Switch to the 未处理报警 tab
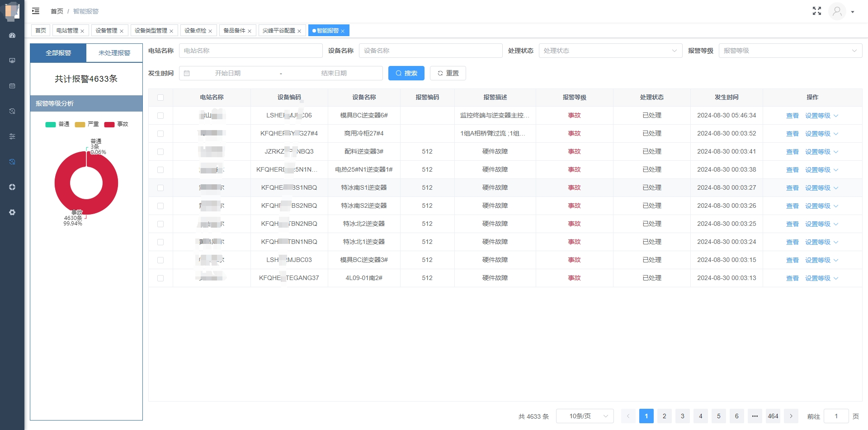Screen dimensions: 868x430 114,53
